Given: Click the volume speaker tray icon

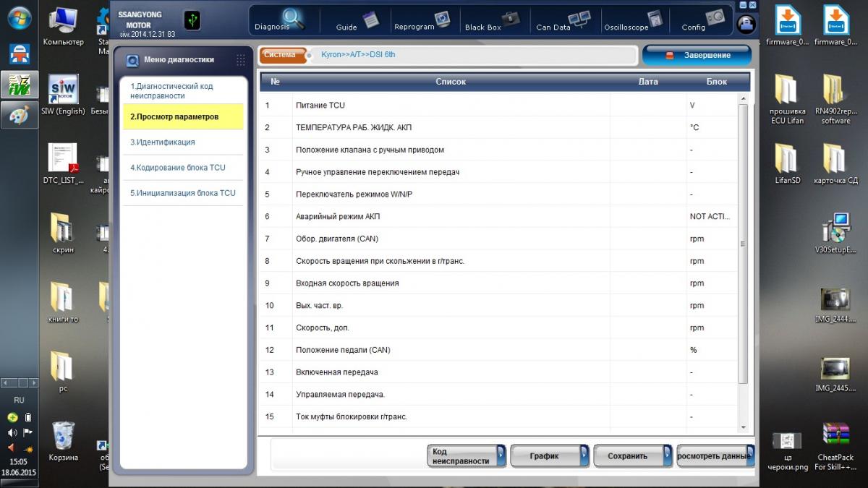Looking at the screenshot, I should (12, 432).
